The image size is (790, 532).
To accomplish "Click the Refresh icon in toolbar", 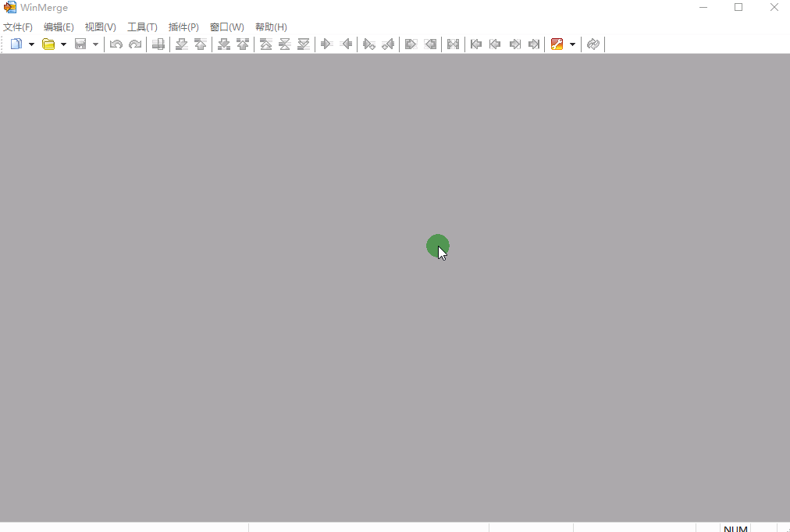I will coord(593,44).
